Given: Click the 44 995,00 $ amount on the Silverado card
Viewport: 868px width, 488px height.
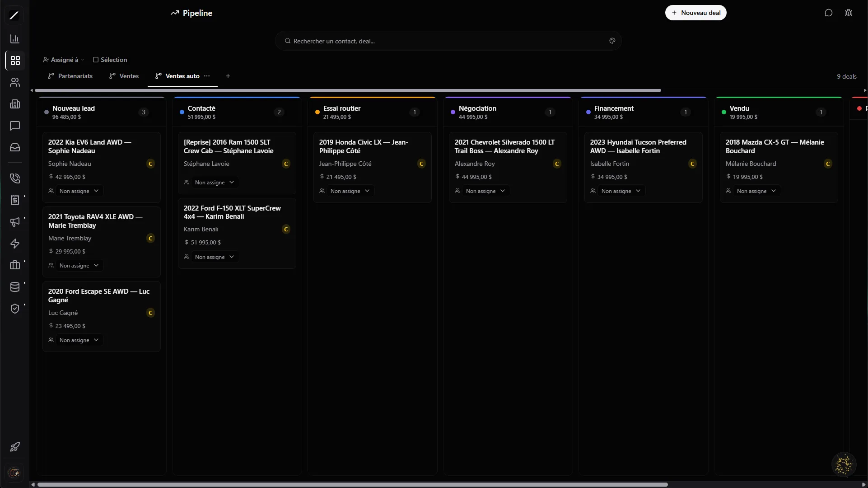Looking at the screenshot, I should pyautogui.click(x=476, y=177).
